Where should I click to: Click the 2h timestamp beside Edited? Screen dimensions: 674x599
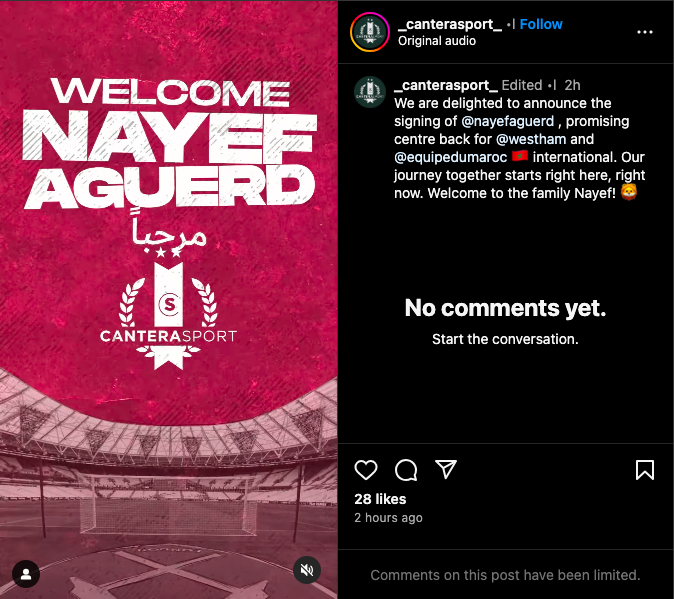(572, 86)
